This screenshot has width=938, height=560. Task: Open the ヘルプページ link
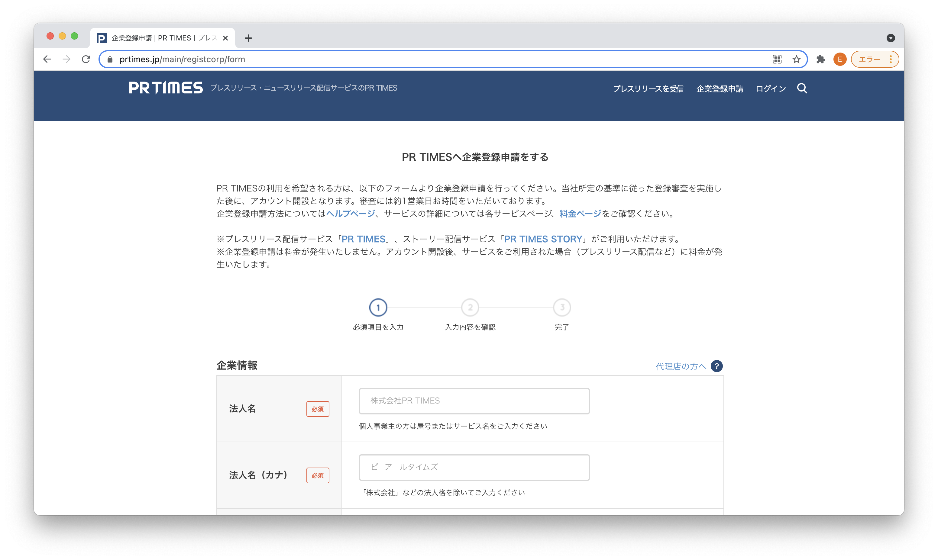tap(350, 214)
